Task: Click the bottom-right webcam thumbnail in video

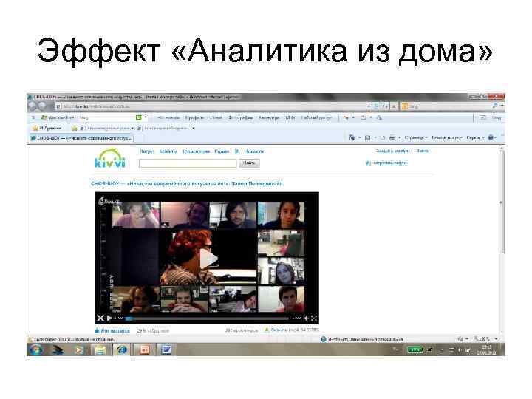Action: 281,299
